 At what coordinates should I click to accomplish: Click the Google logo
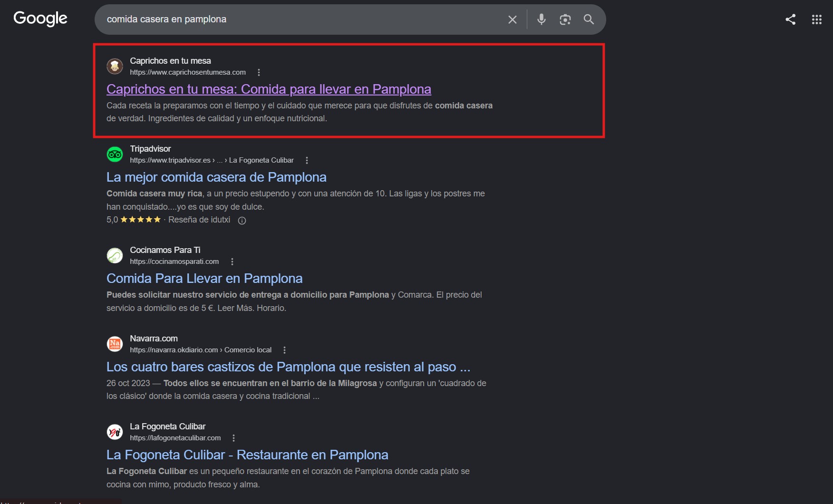coord(40,19)
